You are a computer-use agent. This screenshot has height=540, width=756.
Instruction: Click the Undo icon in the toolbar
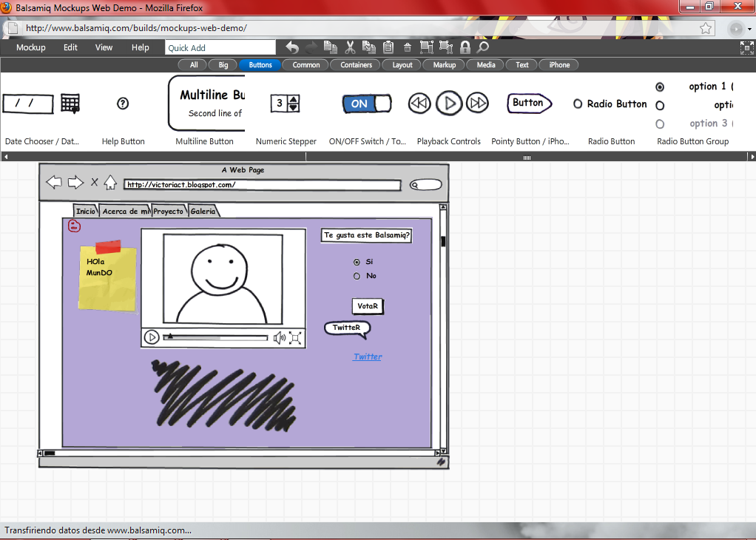[292, 47]
